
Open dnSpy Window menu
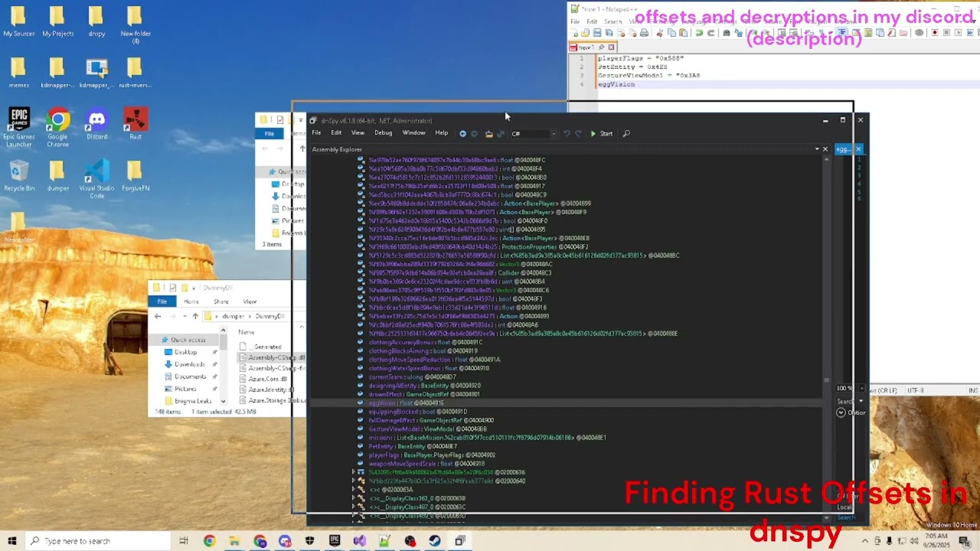(x=413, y=133)
